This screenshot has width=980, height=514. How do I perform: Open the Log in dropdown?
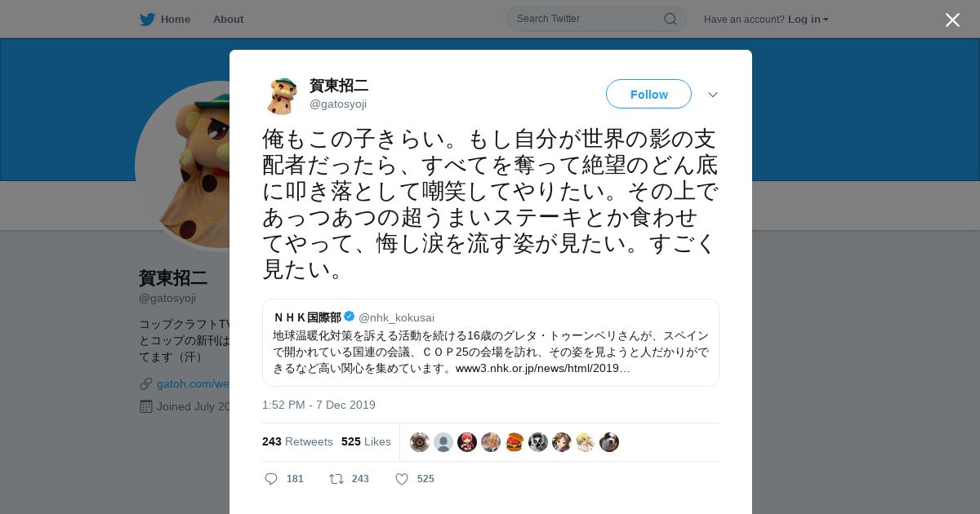[x=808, y=19]
